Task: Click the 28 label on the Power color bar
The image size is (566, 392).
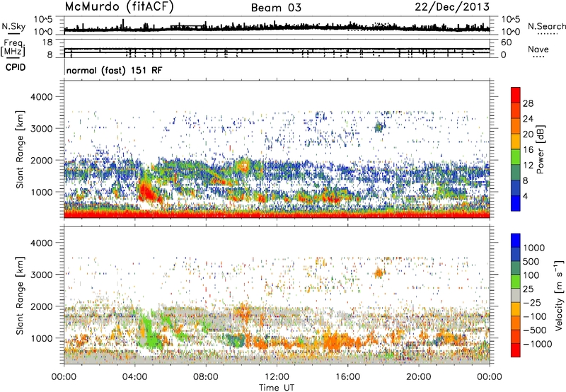Action: coord(528,103)
